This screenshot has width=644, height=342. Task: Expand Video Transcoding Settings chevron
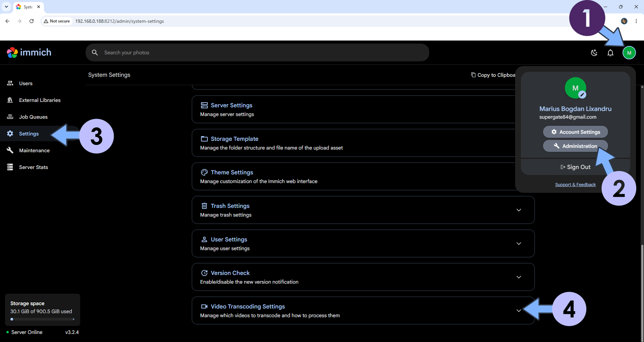coord(519,310)
